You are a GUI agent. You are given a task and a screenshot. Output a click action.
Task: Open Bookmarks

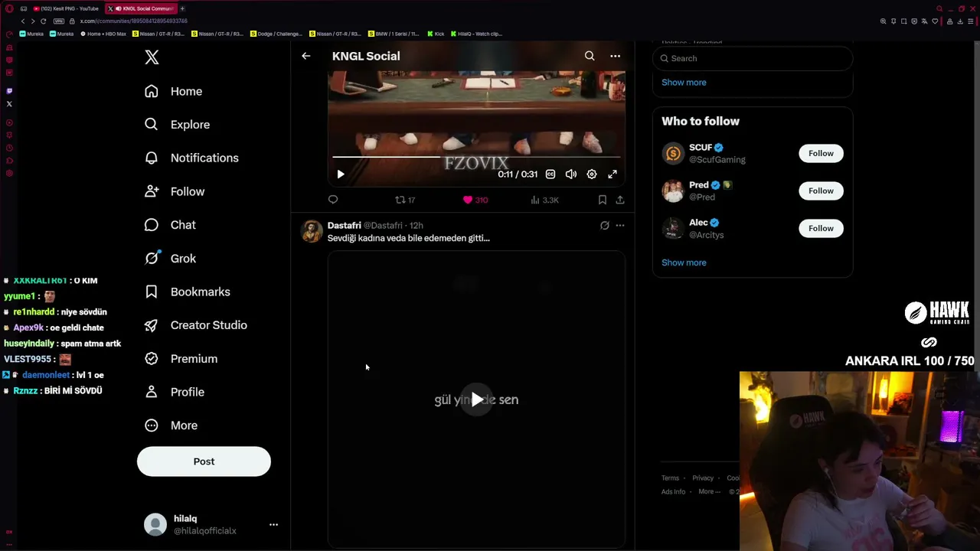(x=187, y=292)
